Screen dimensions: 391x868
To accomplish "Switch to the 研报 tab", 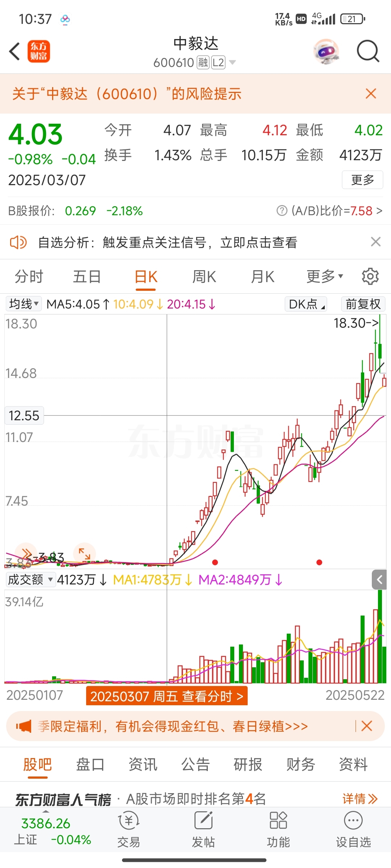I will (x=248, y=765).
